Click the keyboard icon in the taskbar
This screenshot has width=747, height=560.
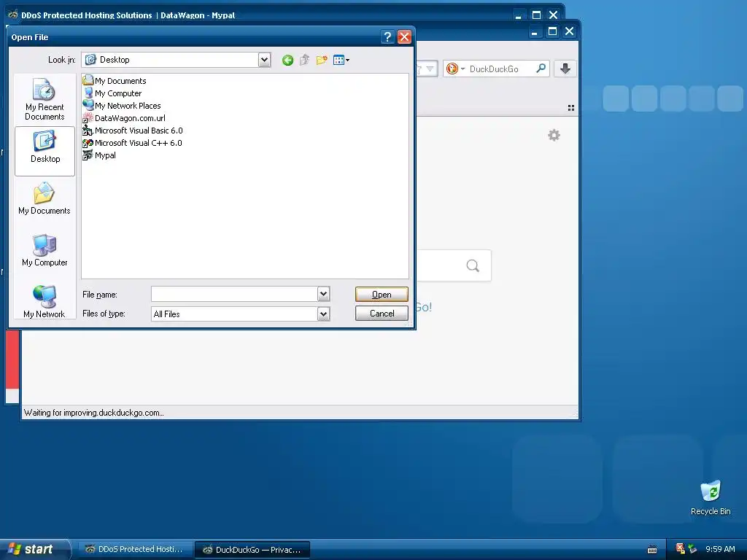[652, 550]
